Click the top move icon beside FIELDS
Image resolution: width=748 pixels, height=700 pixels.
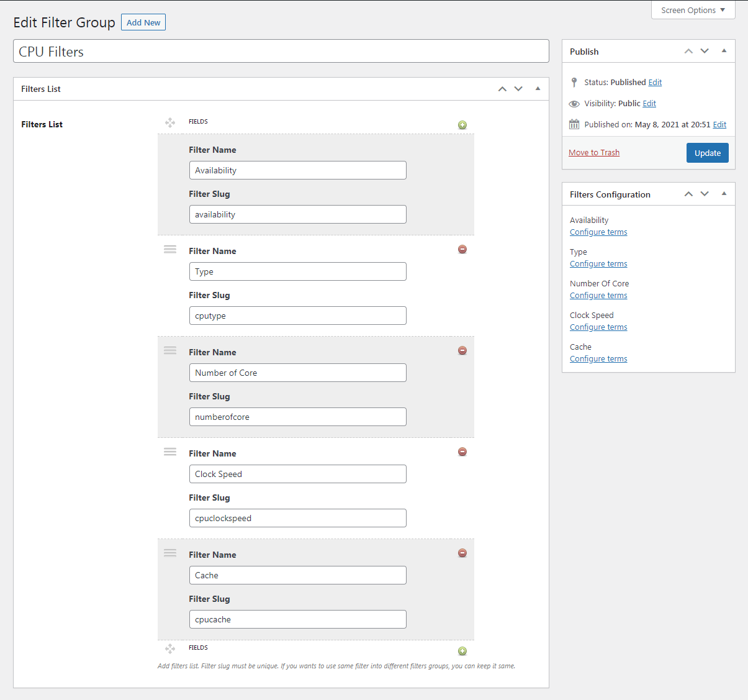[170, 122]
